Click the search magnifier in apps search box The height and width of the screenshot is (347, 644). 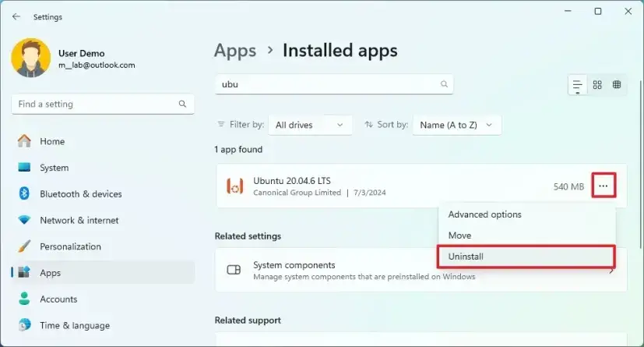click(444, 84)
